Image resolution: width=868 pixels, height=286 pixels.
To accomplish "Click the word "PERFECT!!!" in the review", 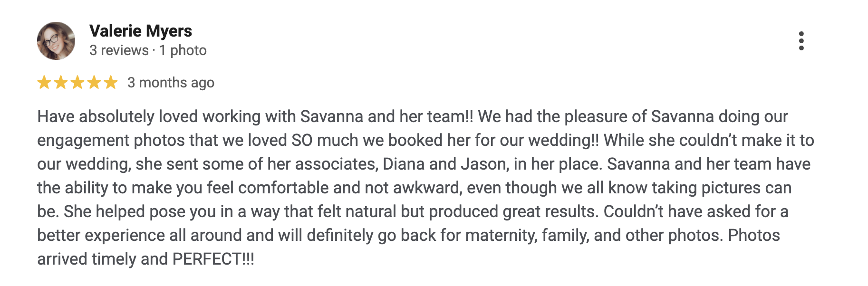I will pyautogui.click(x=213, y=259).
